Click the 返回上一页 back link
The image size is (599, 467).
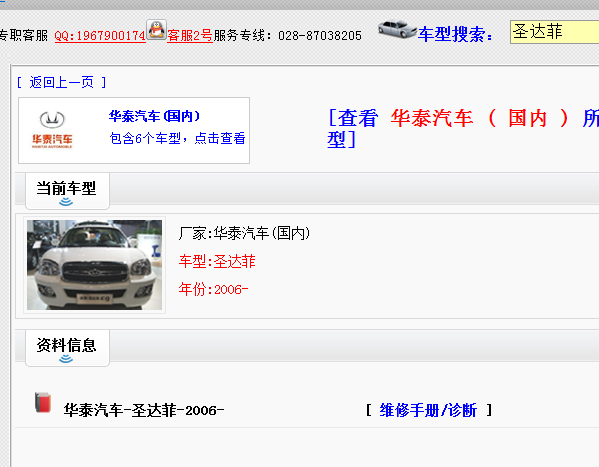click(x=62, y=82)
